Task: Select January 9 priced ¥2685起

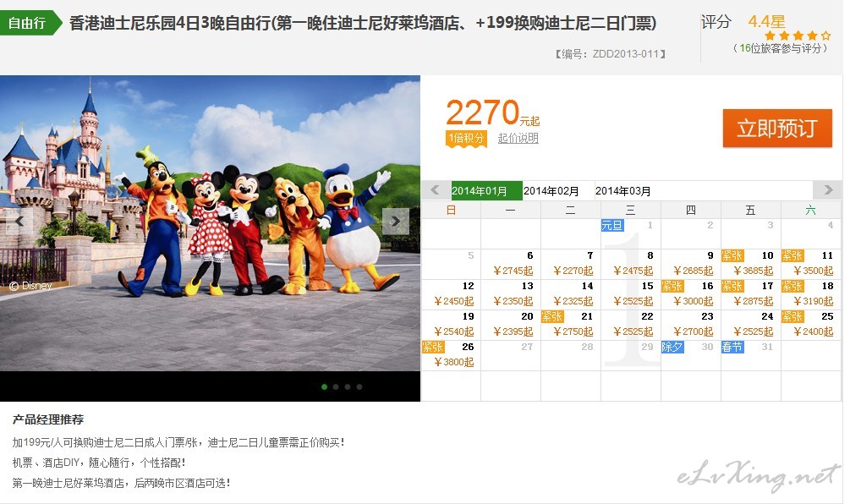Action: click(x=691, y=264)
